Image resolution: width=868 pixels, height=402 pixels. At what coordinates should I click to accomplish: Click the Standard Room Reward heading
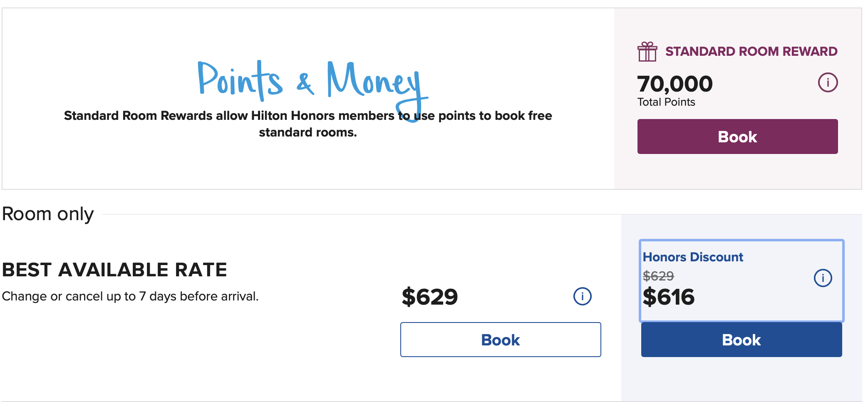click(x=751, y=51)
